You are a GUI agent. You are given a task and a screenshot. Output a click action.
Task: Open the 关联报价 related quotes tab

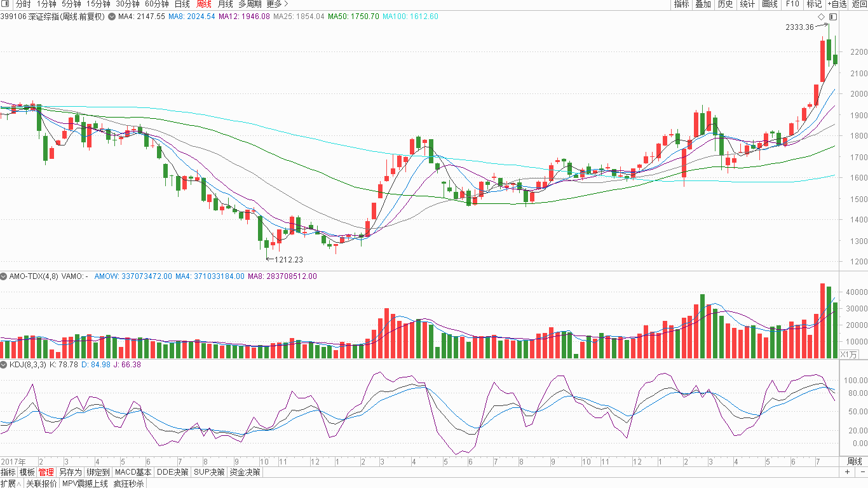[x=41, y=484]
